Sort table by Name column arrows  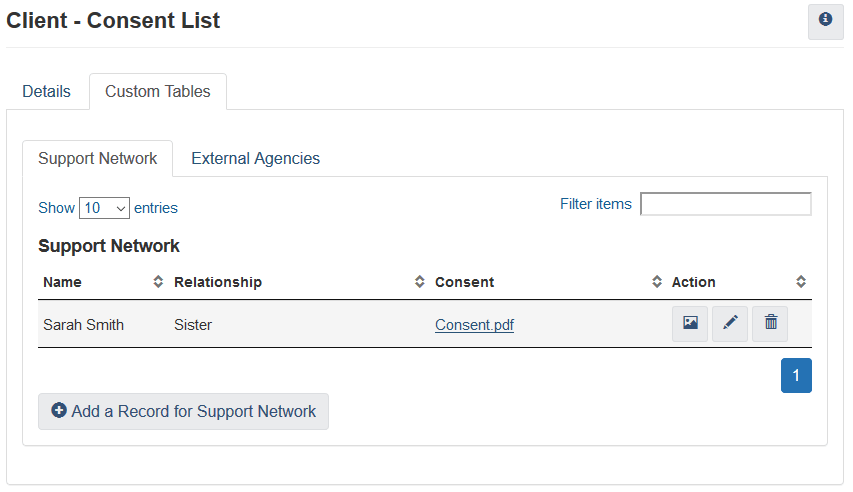[158, 281]
